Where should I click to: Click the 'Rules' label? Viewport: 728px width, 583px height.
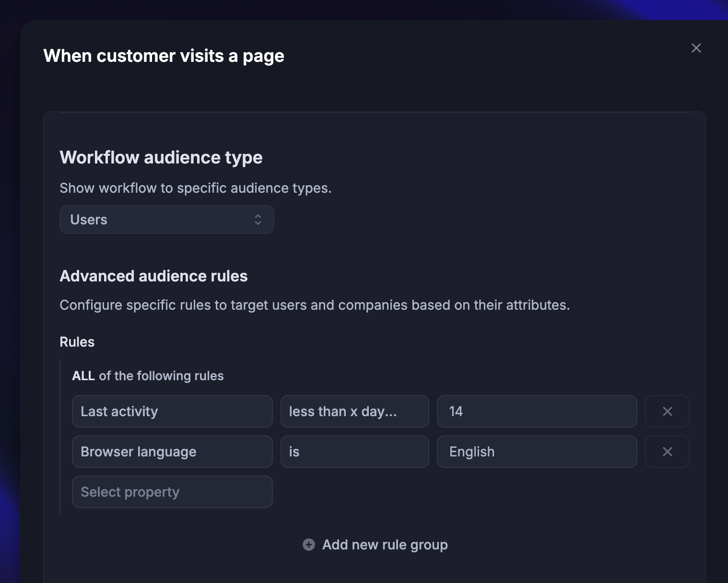click(x=77, y=342)
